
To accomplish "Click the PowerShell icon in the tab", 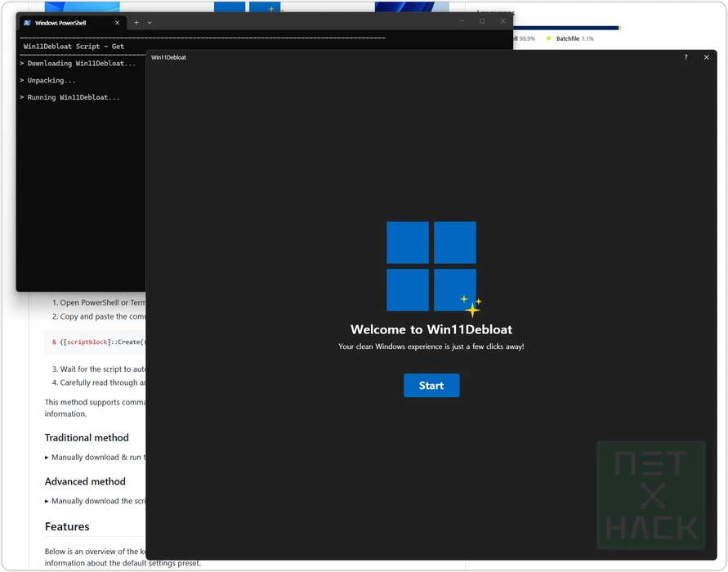I will point(27,23).
